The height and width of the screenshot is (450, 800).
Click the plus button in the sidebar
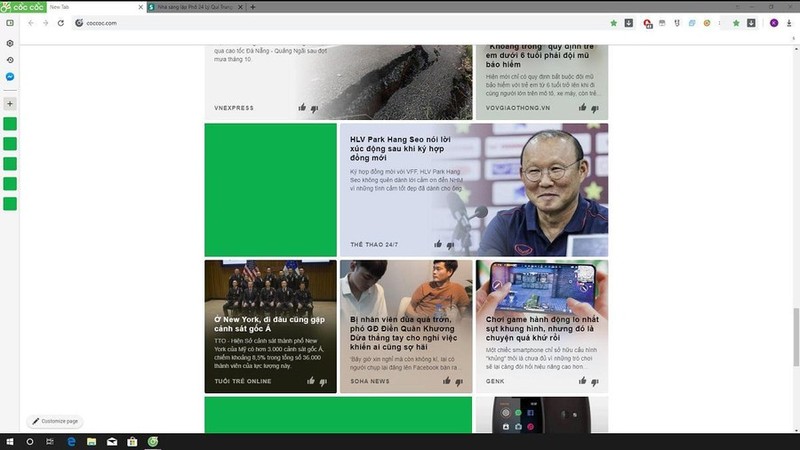[10, 103]
